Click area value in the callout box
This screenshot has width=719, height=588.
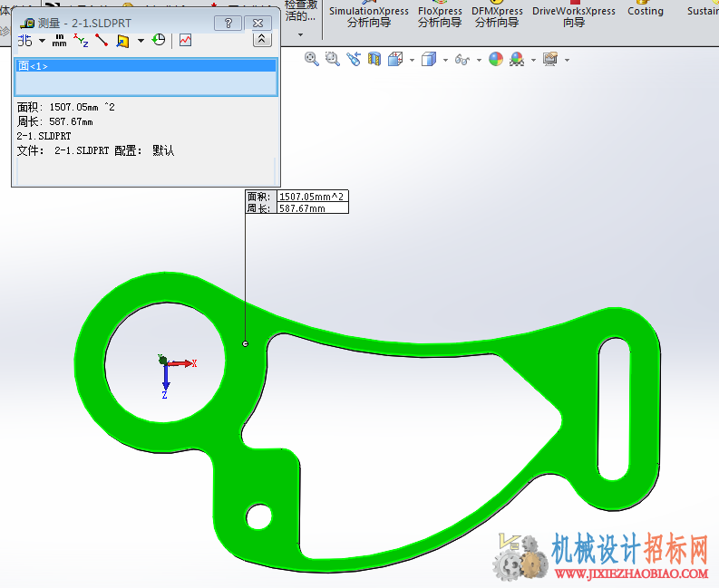[311, 197]
